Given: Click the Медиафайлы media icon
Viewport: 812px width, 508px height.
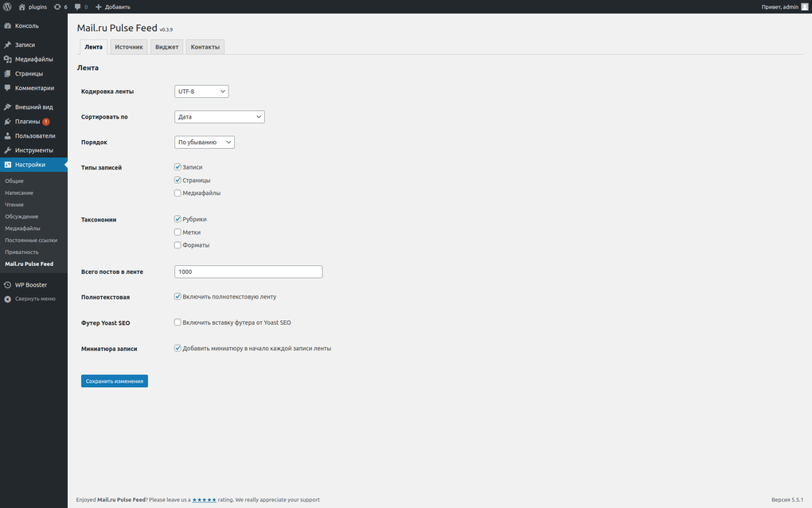Looking at the screenshot, I should (8, 59).
